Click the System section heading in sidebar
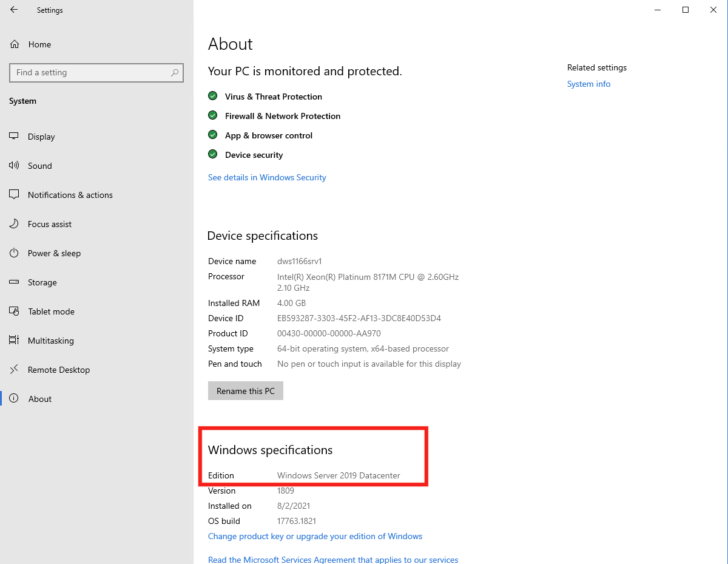 coord(22,101)
